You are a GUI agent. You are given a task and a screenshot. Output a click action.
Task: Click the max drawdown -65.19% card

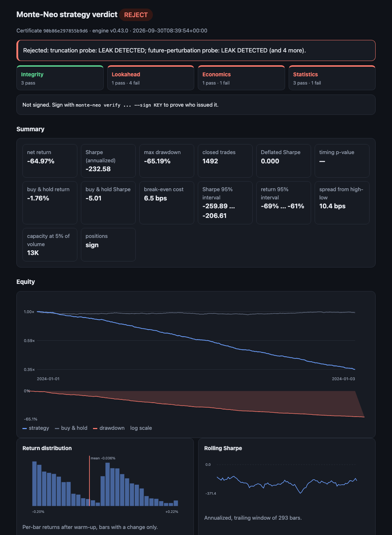click(x=167, y=161)
